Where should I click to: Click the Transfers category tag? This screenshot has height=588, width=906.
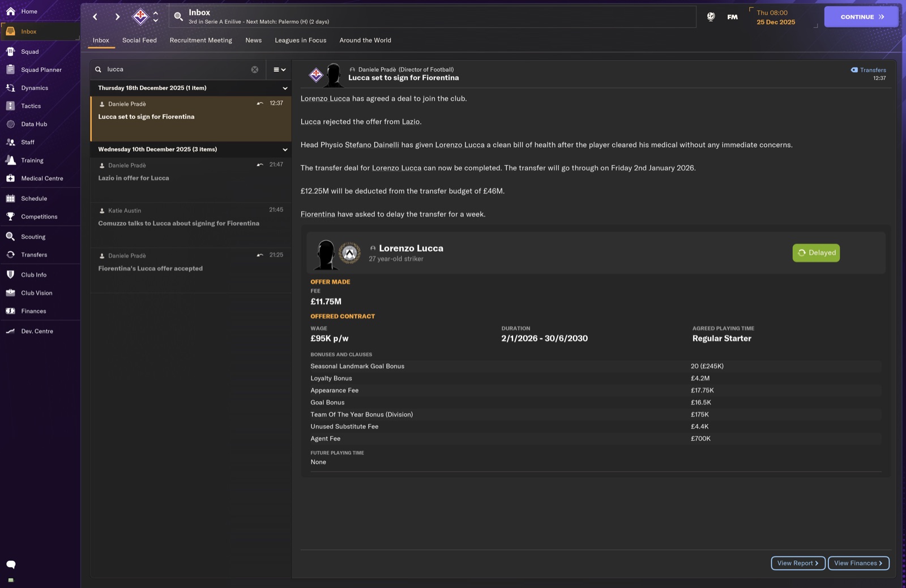click(868, 70)
